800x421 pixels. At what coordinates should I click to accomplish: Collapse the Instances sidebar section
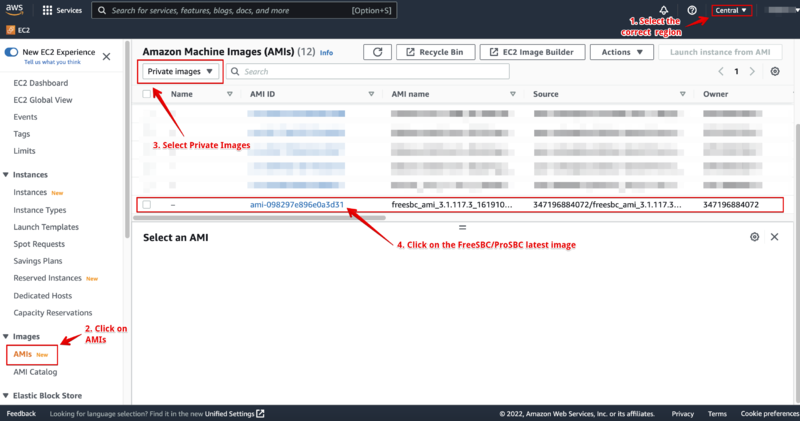(x=6, y=175)
